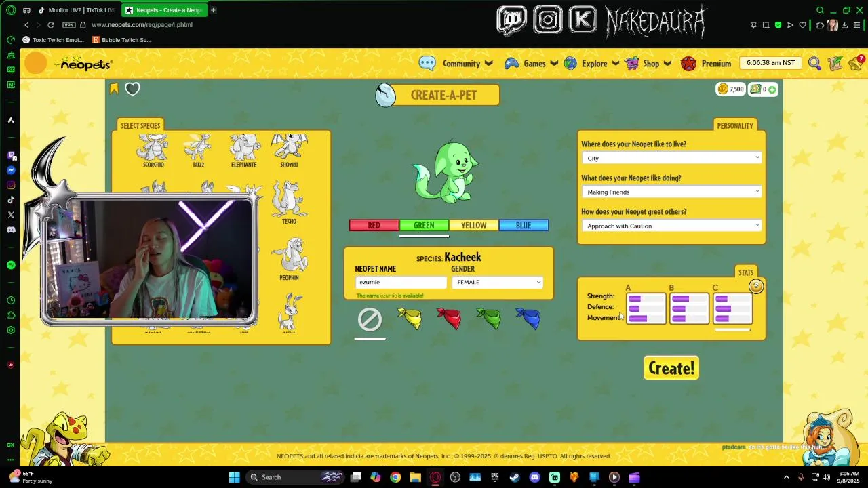Open the 'What does your Neopet like doing' dropdown

(x=671, y=192)
